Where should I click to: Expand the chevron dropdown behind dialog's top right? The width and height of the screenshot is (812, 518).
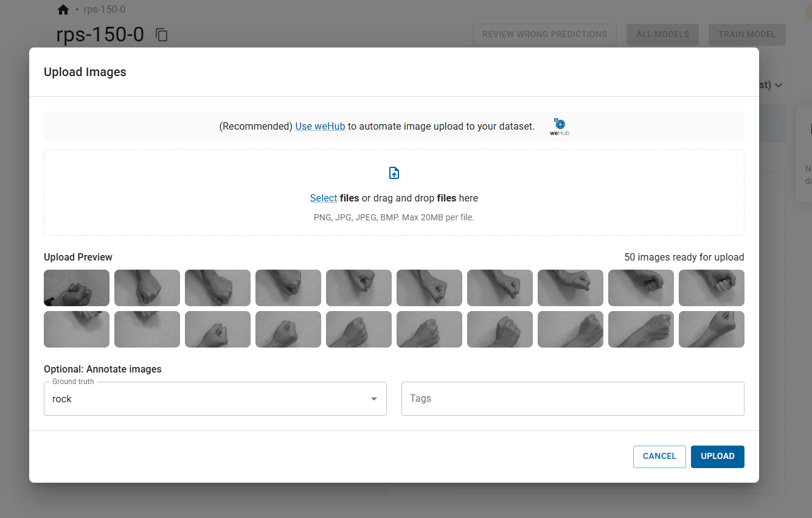pyautogui.click(x=778, y=86)
